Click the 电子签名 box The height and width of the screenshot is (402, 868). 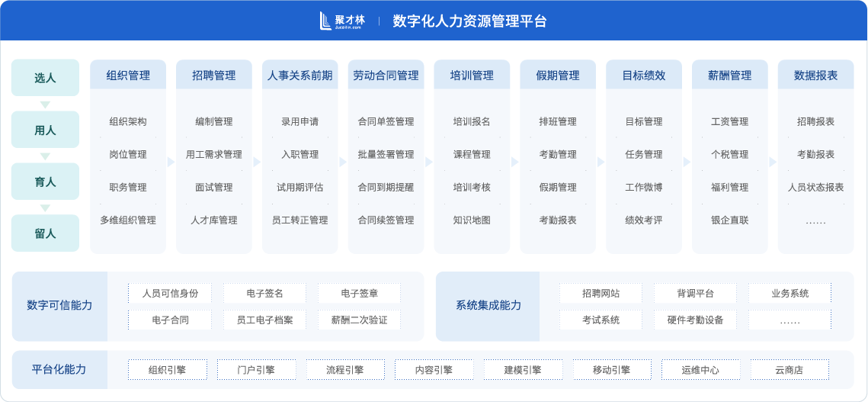coord(264,294)
